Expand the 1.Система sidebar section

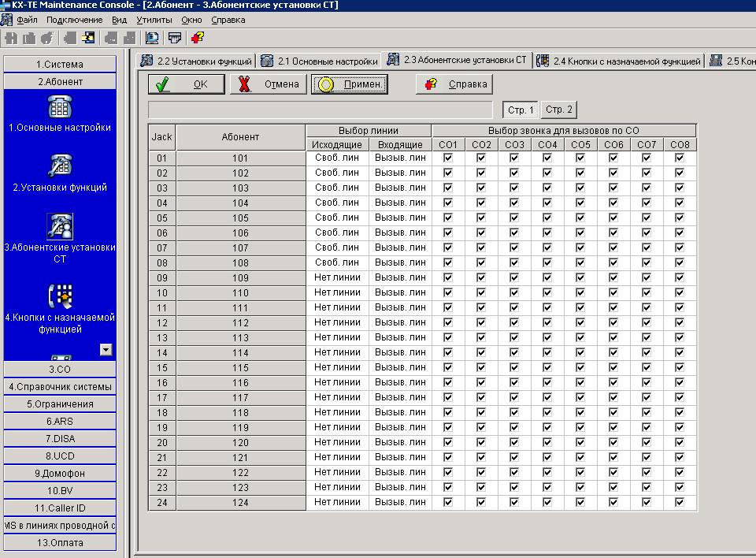pyautogui.click(x=60, y=64)
